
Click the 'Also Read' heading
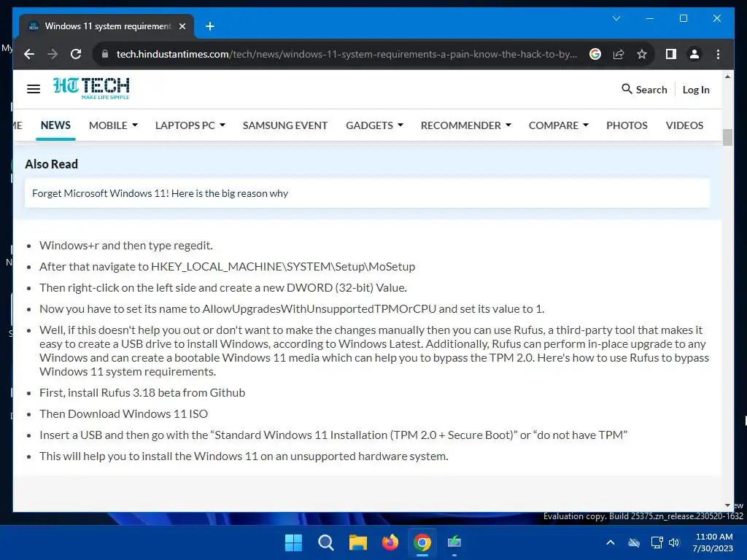click(52, 164)
